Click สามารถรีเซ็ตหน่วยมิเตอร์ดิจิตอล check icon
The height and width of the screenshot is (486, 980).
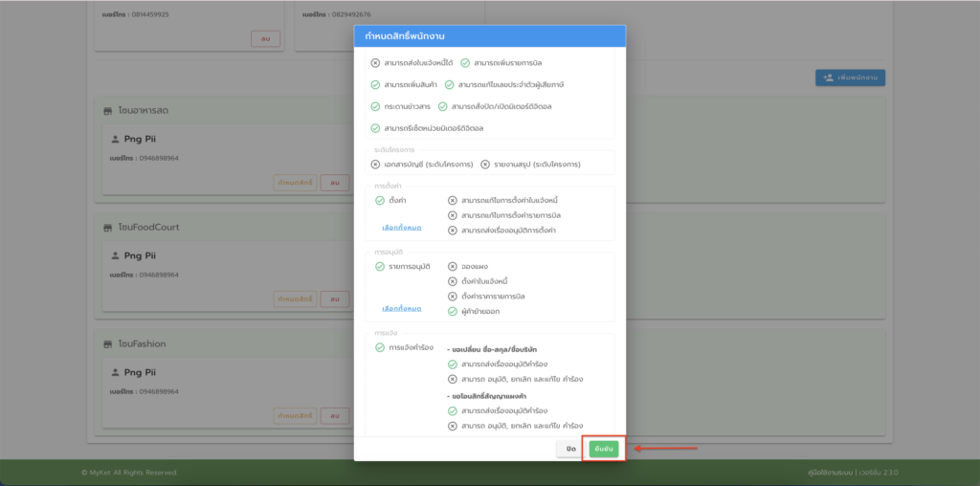[375, 128]
